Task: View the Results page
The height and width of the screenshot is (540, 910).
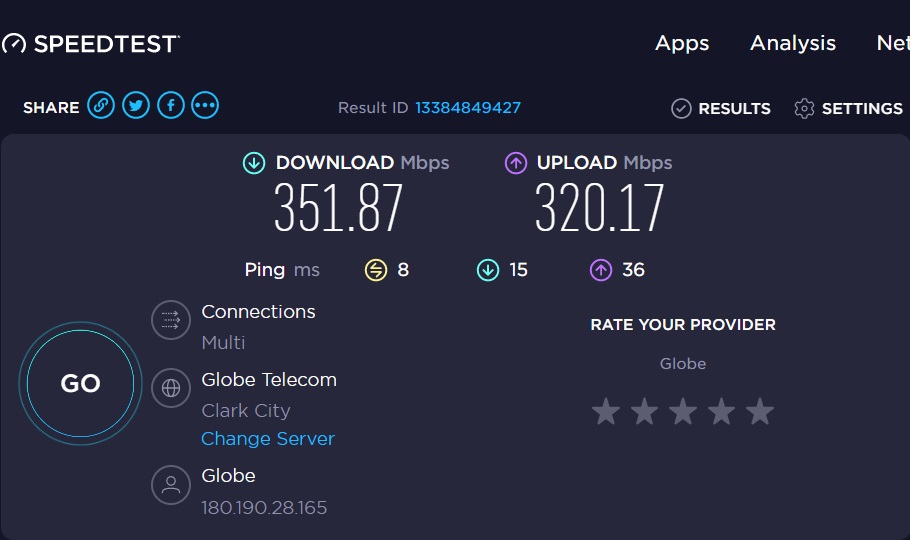Action: 721,109
